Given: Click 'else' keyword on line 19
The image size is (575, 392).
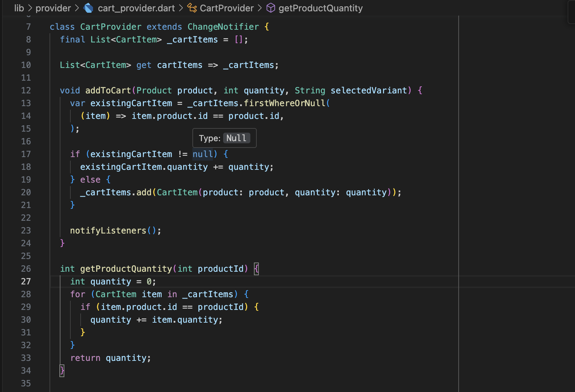Looking at the screenshot, I should point(90,180).
